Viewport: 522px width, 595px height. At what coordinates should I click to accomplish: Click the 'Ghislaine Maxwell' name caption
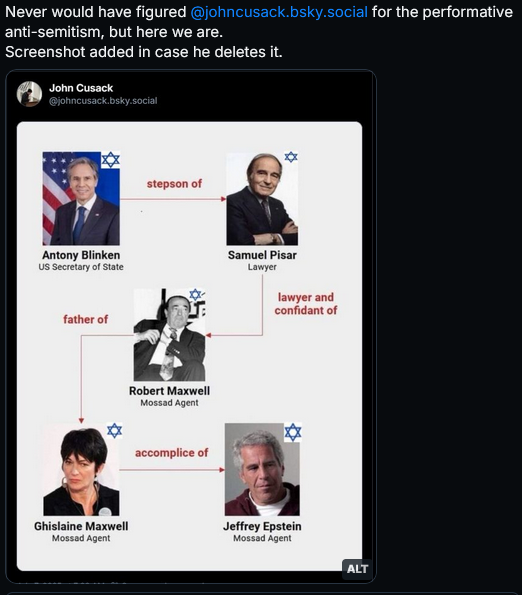(81, 526)
